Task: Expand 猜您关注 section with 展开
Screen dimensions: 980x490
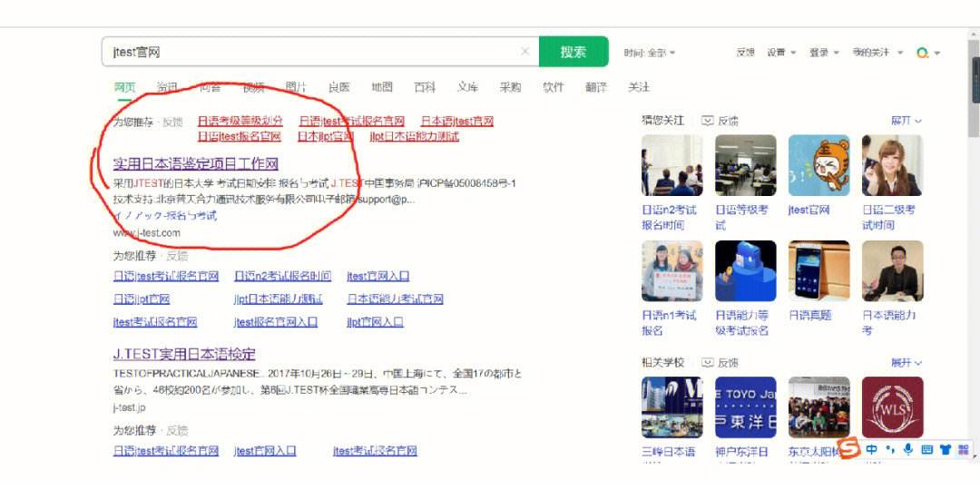Action: tap(906, 121)
